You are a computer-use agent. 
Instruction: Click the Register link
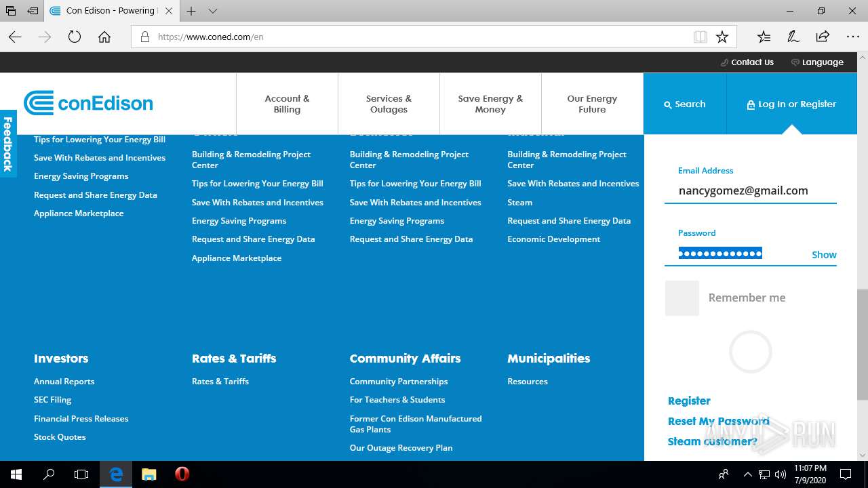click(x=689, y=401)
